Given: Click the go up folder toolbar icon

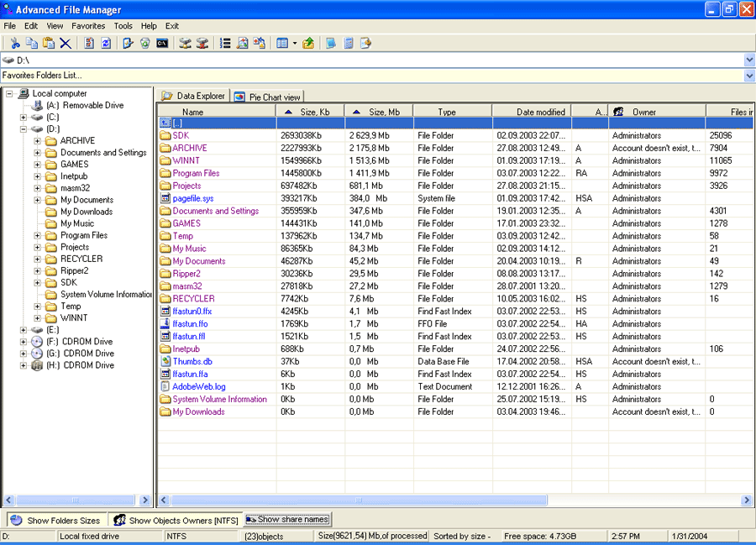Looking at the screenshot, I should [x=308, y=43].
